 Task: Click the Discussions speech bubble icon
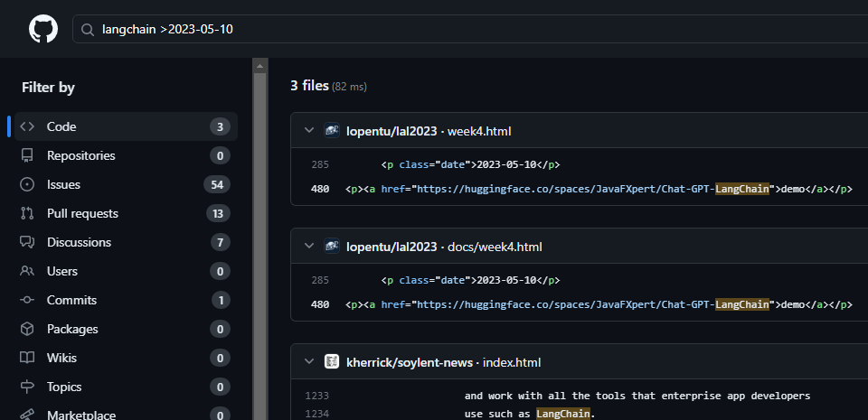[x=27, y=242]
